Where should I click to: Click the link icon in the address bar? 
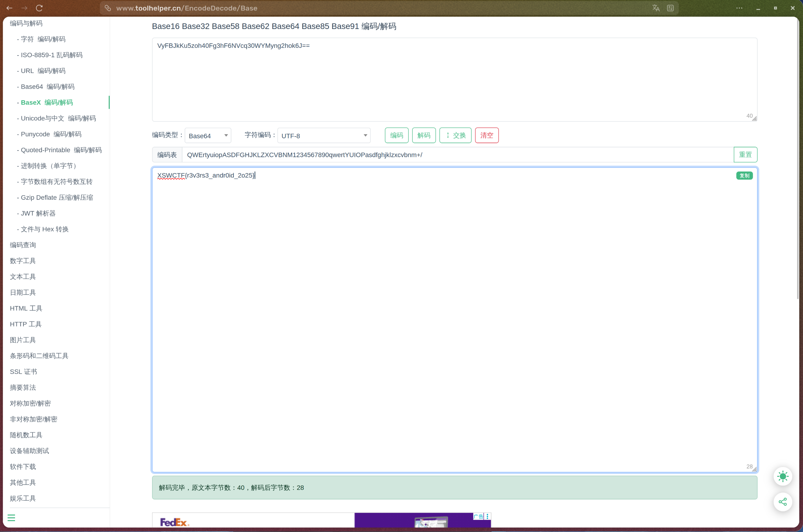pyautogui.click(x=108, y=8)
